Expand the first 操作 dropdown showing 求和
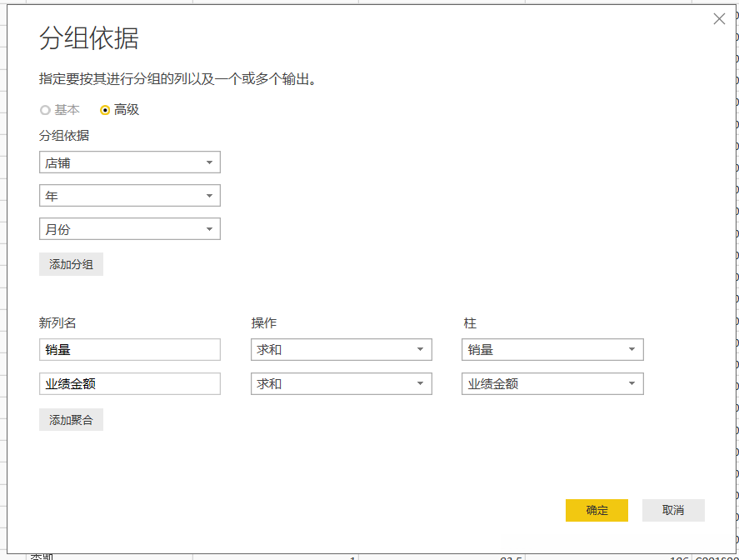This screenshot has height=560, width=739. (341, 349)
